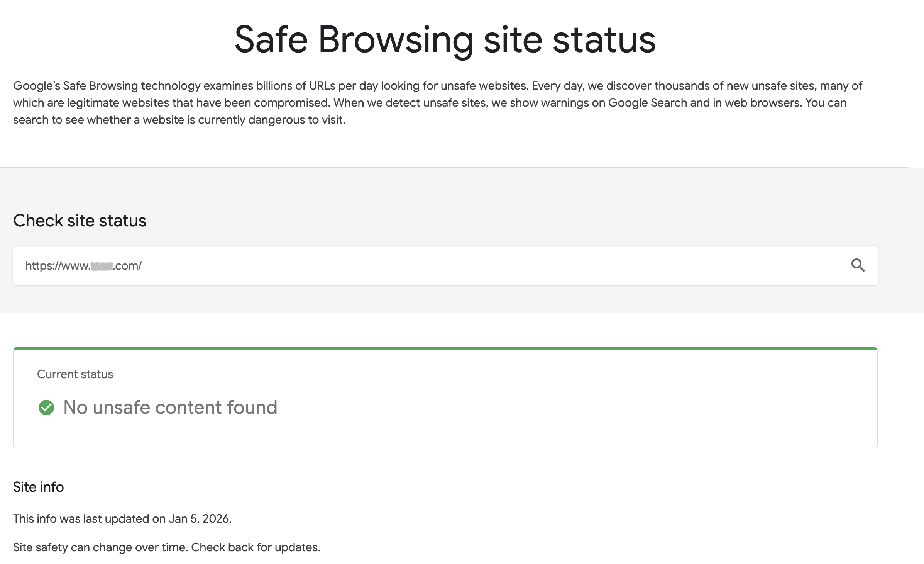Click the "Site safety can change over time" sentence
This screenshot has height=564, width=924.
click(x=101, y=547)
